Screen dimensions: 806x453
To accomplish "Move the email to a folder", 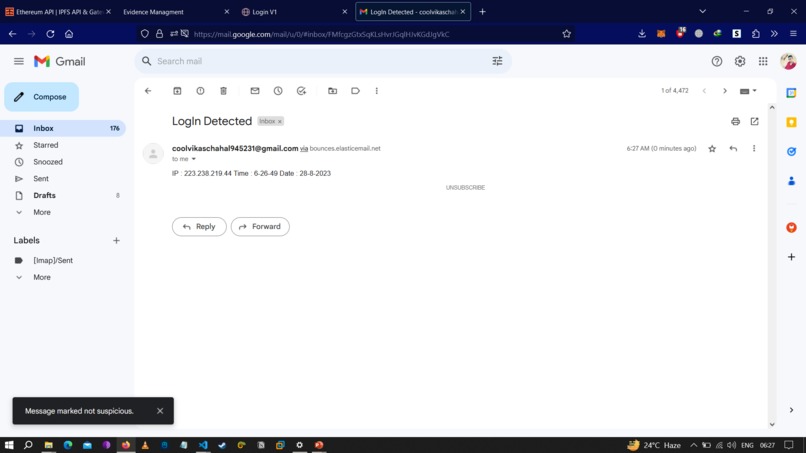I will pyautogui.click(x=333, y=91).
